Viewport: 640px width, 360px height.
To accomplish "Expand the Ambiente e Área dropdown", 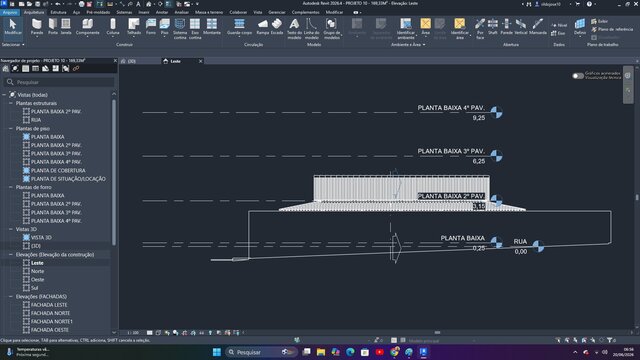I will click(408, 44).
